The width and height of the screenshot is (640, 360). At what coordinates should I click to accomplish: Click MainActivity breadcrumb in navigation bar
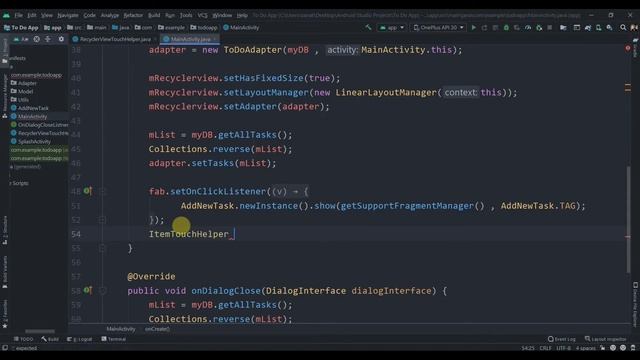point(241,28)
